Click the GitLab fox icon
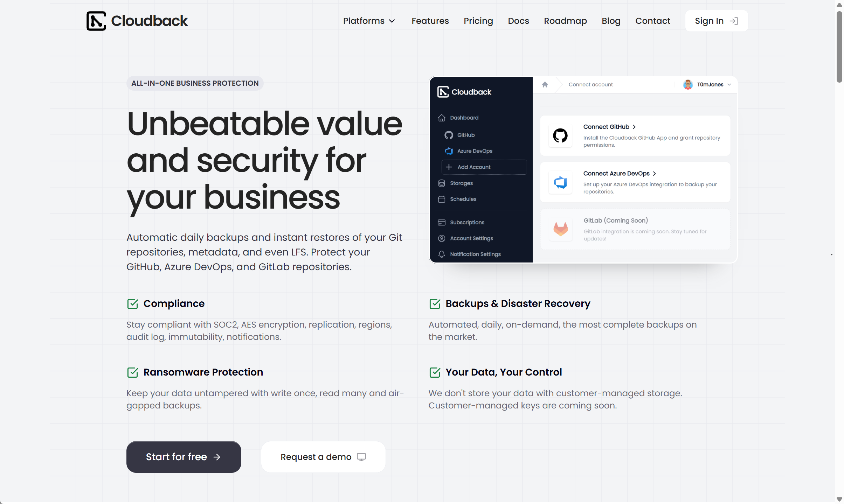 pos(560,229)
